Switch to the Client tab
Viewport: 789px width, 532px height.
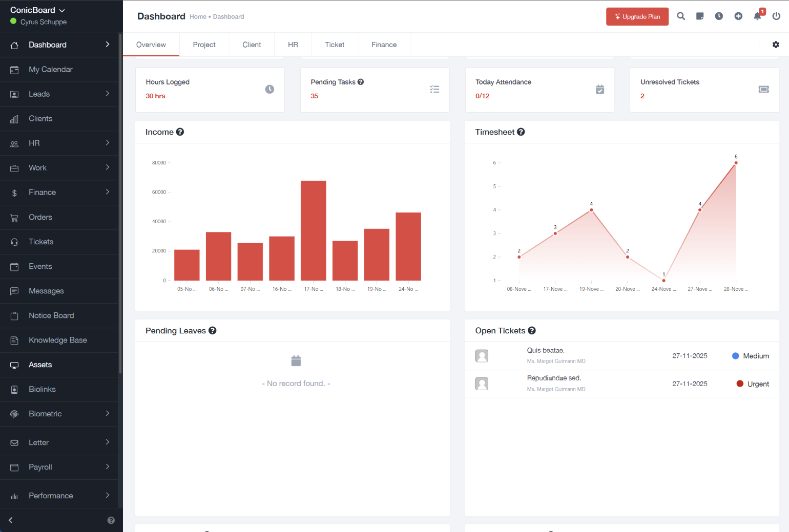click(252, 45)
